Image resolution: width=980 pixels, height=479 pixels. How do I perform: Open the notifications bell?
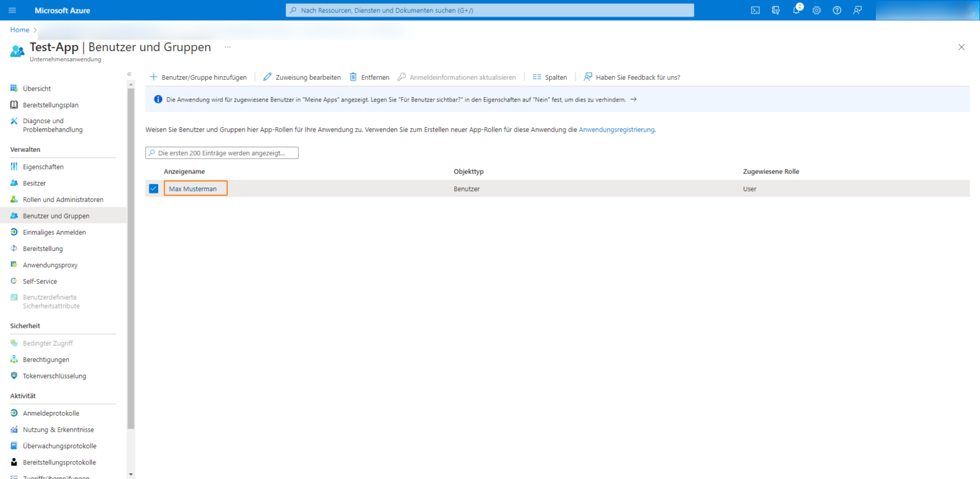[x=796, y=10]
